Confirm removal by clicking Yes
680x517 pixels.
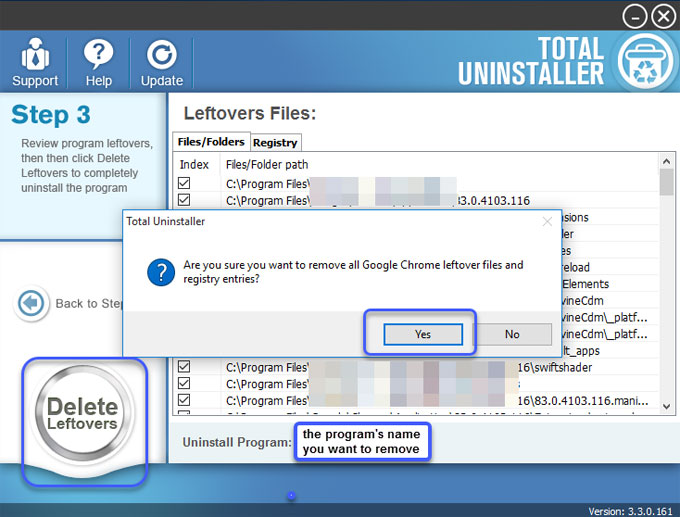tap(423, 334)
